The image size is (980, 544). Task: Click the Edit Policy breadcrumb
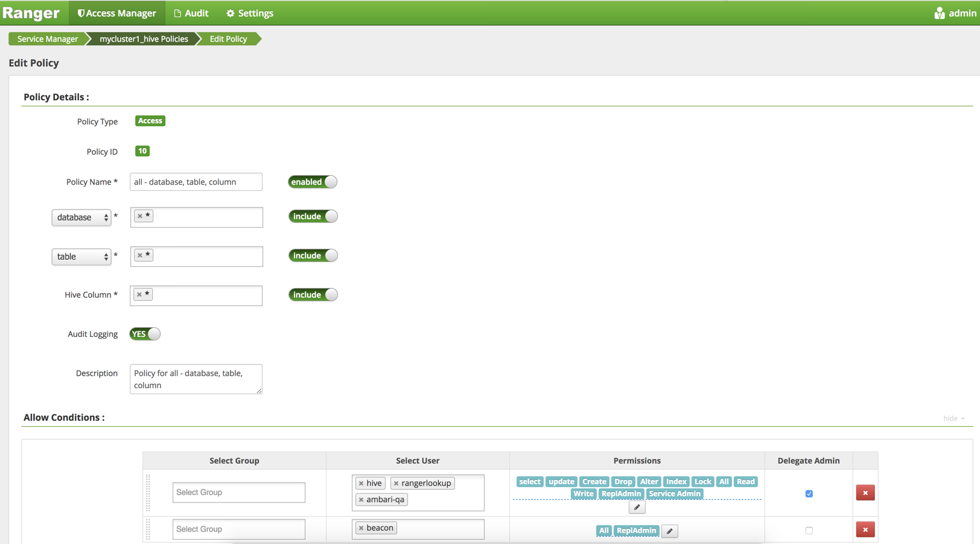coord(228,39)
